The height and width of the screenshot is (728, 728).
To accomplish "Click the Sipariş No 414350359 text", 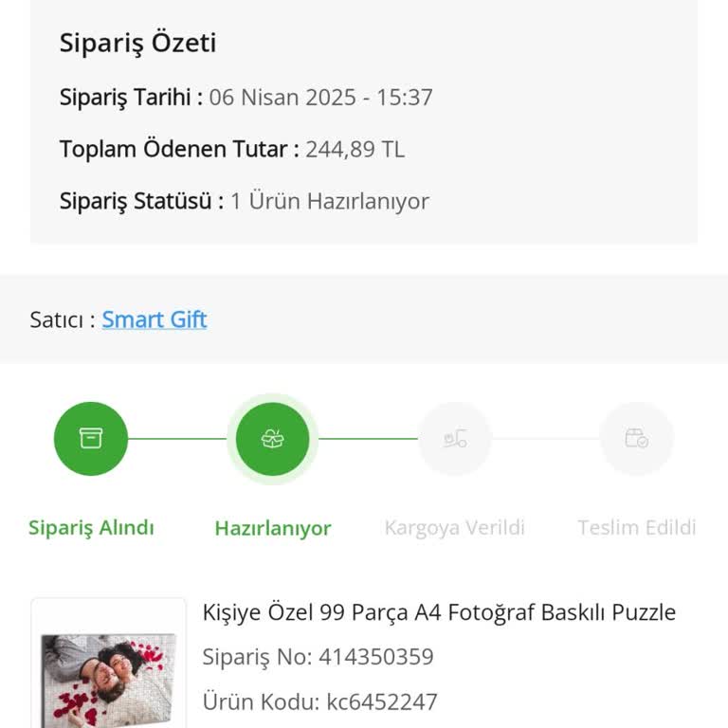I will pos(318,657).
